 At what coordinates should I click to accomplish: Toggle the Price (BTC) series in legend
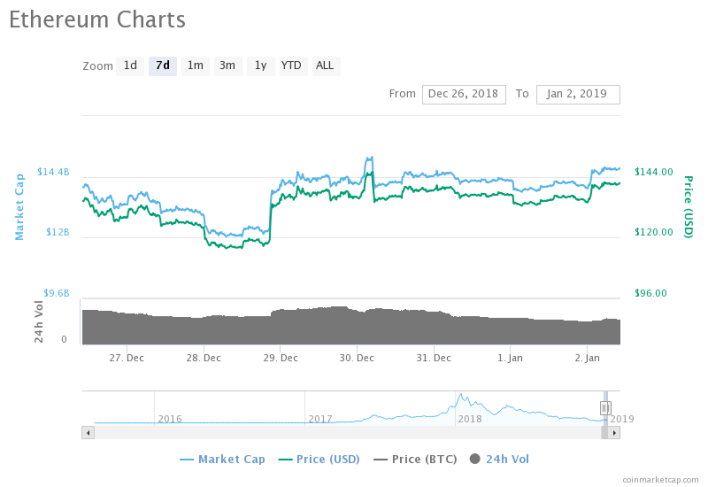pos(415,459)
